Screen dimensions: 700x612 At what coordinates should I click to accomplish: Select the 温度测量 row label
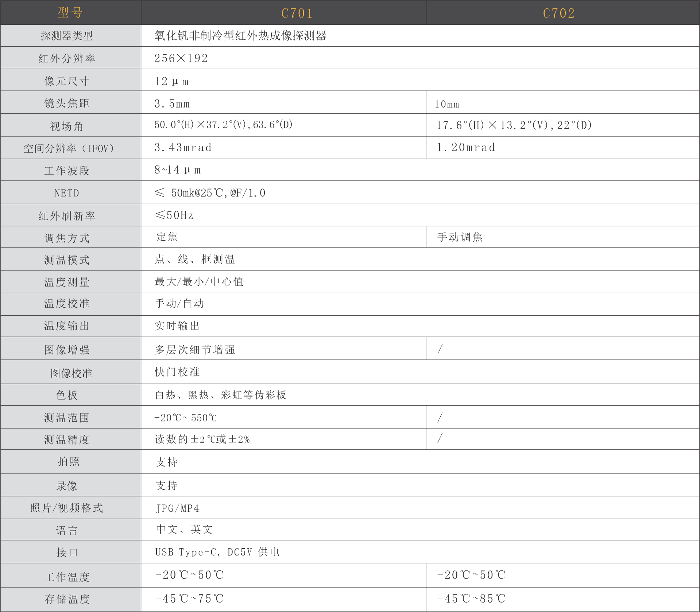point(67,282)
